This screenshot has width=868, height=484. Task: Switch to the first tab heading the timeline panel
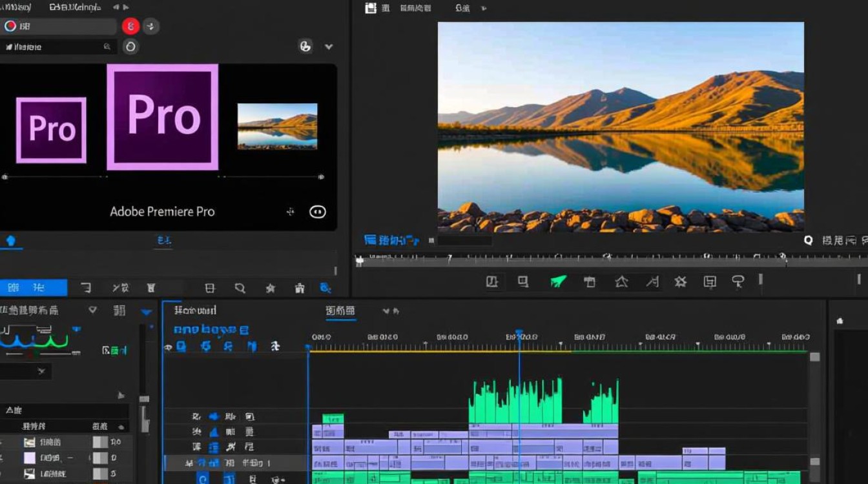coord(195,310)
